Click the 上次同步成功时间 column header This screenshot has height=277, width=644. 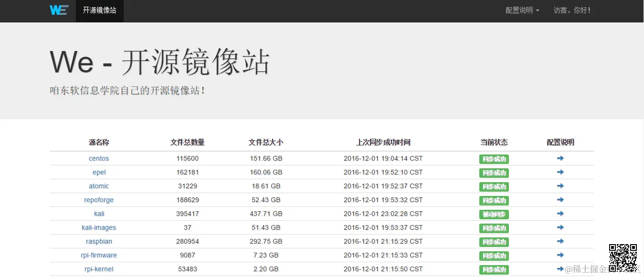point(383,142)
